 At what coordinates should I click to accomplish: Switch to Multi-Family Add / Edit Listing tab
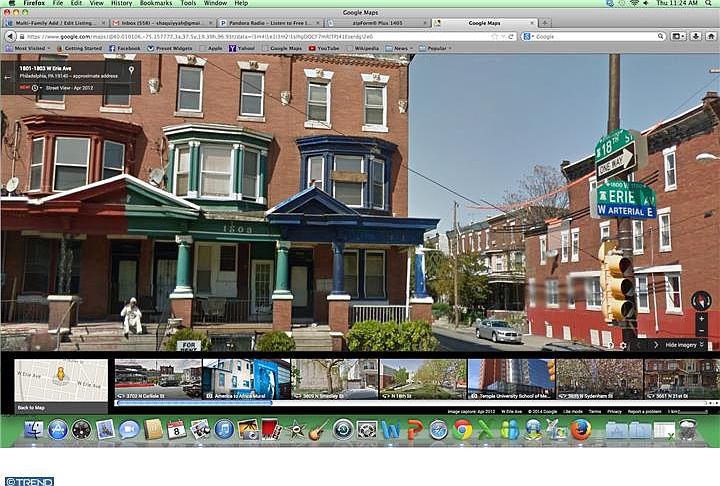[55, 23]
